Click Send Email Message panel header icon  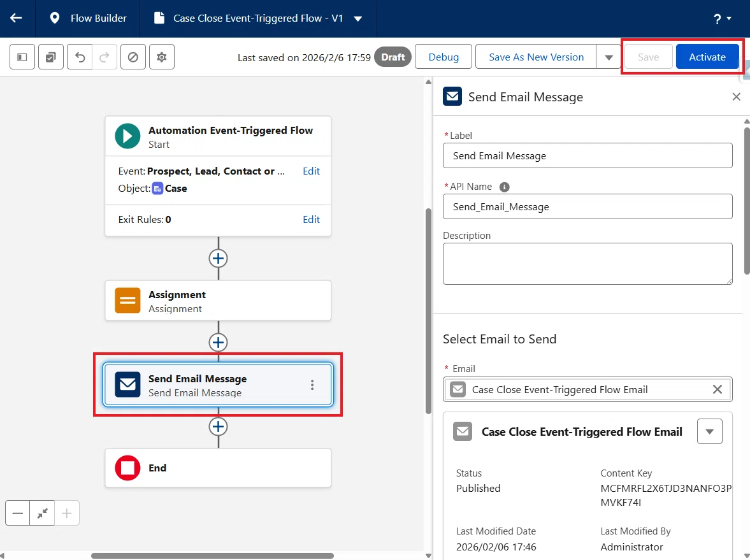click(x=452, y=96)
